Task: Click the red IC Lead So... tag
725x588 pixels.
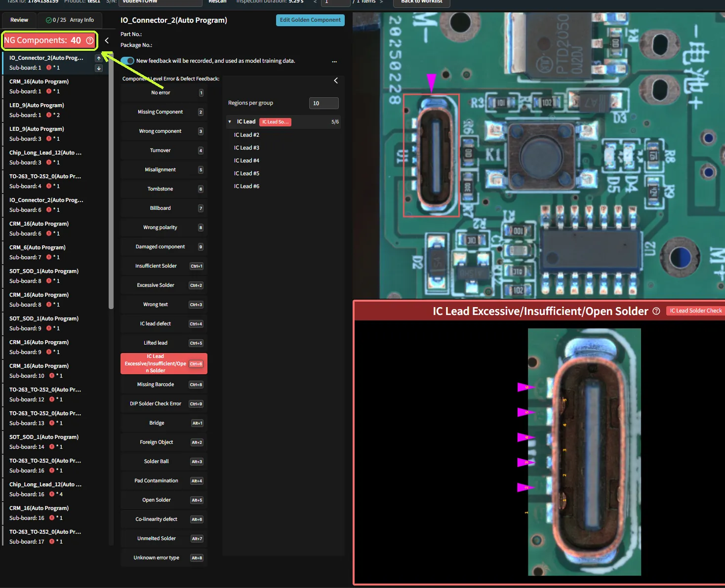Action: (x=275, y=122)
